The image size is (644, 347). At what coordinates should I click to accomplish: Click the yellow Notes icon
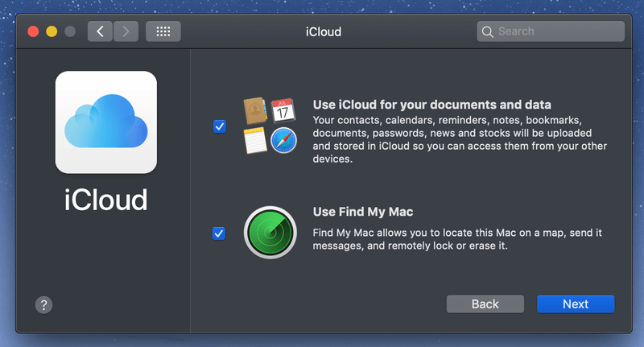pyautogui.click(x=256, y=140)
